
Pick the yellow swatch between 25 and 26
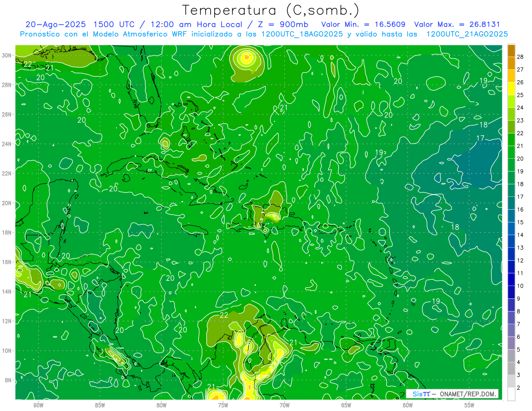511,89
